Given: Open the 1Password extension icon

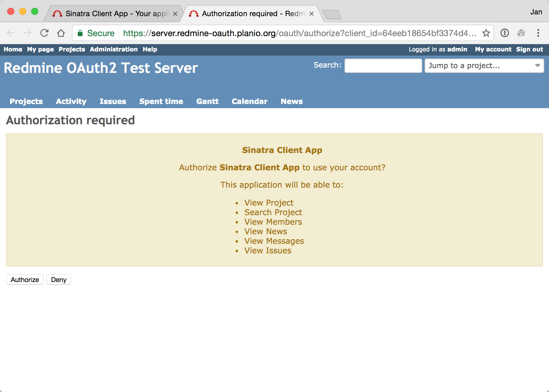Looking at the screenshot, I should point(505,33).
